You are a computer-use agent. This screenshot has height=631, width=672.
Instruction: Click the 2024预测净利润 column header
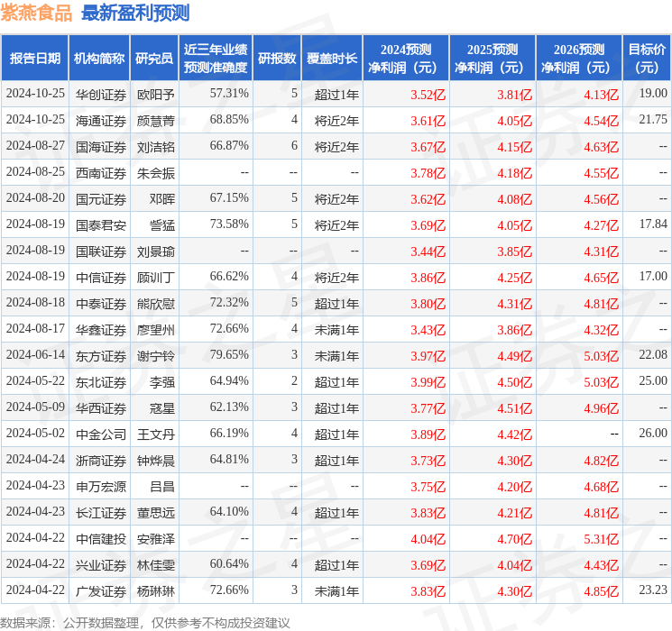tap(406, 59)
